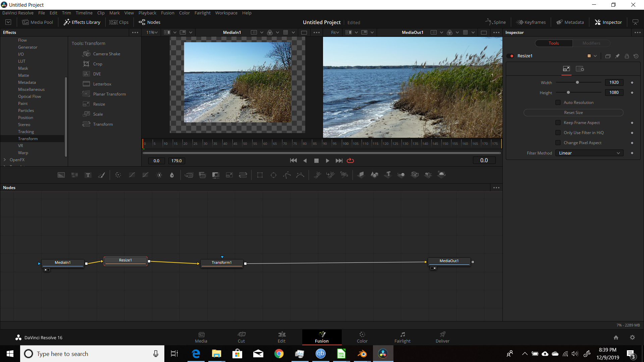Open the Resize1 settings tab icon
This screenshot has width=644, height=362.
(580, 69)
